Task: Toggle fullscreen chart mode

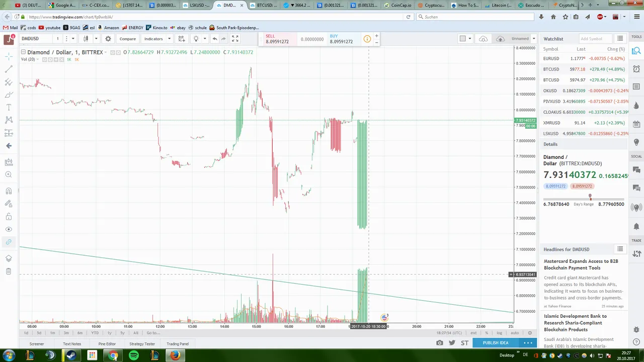Action: (235, 39)
